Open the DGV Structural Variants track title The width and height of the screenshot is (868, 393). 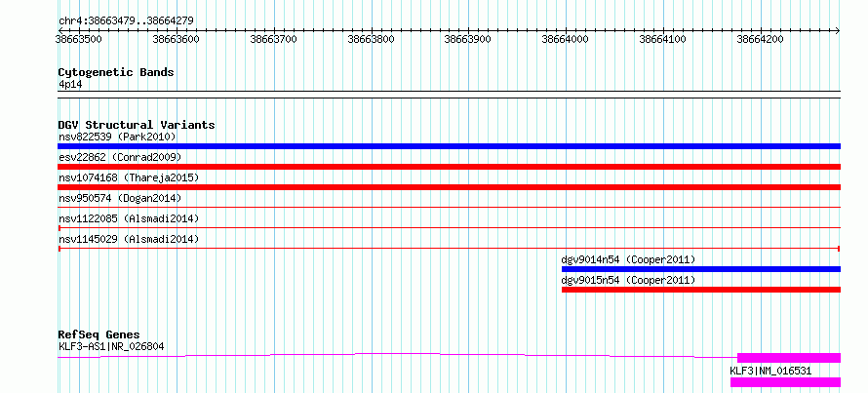pyautogui.click(x=137, y=125)
